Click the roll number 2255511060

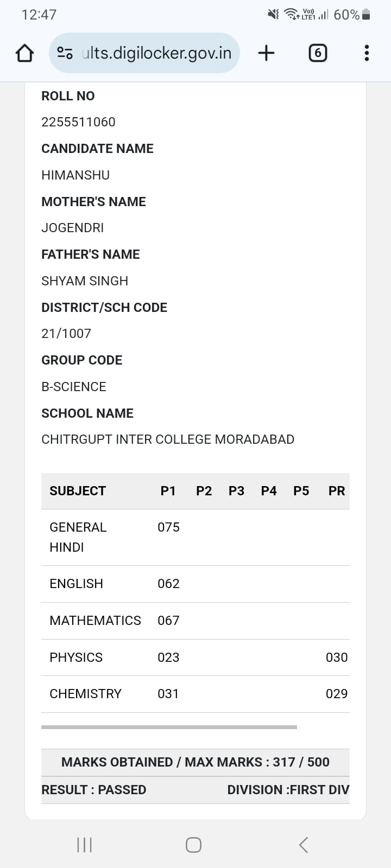[78, 122]
